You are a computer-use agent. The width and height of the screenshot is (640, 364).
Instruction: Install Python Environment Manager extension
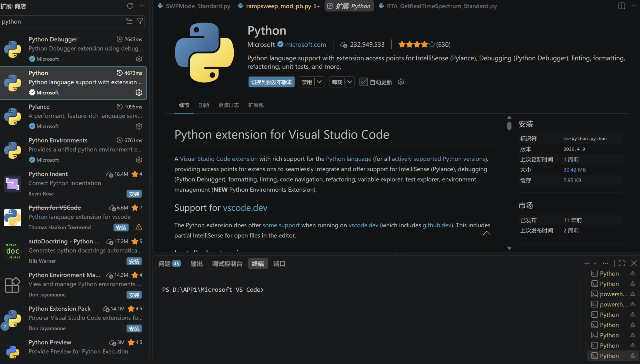tap(134, 295)
